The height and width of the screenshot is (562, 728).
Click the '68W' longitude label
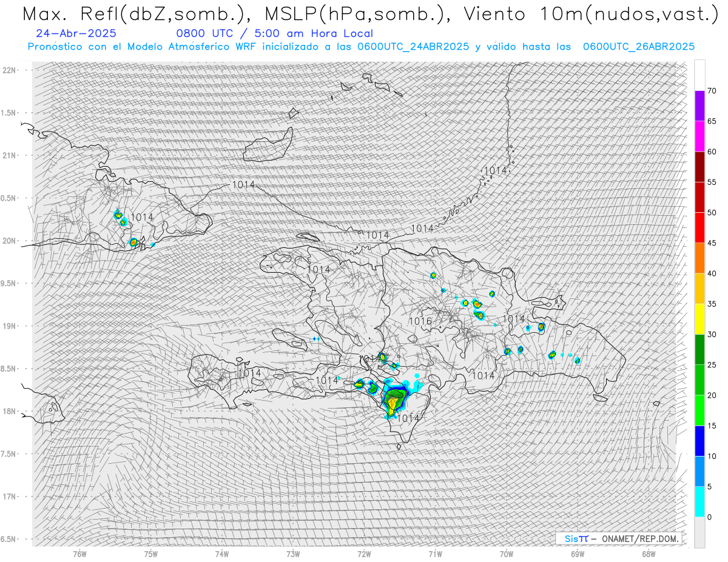649,553
